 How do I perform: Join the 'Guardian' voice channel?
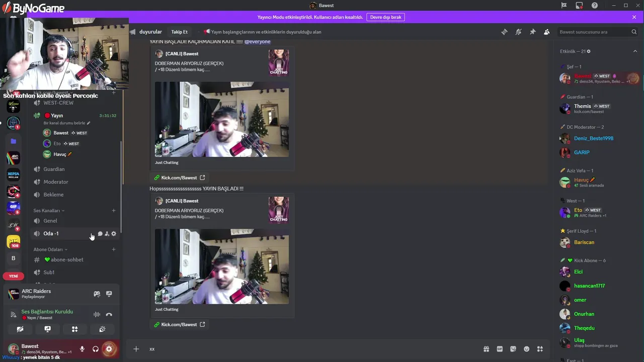coord(74,169)
